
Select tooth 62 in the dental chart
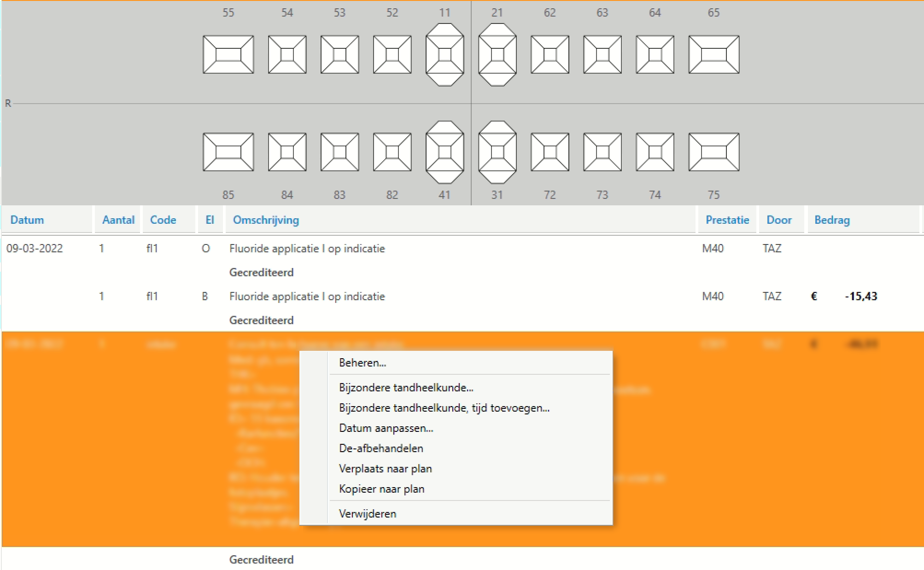click(550, 54)
